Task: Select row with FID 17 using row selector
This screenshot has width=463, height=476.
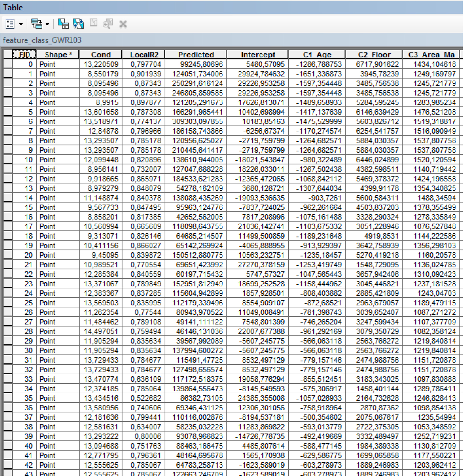Action: (8, 226)
